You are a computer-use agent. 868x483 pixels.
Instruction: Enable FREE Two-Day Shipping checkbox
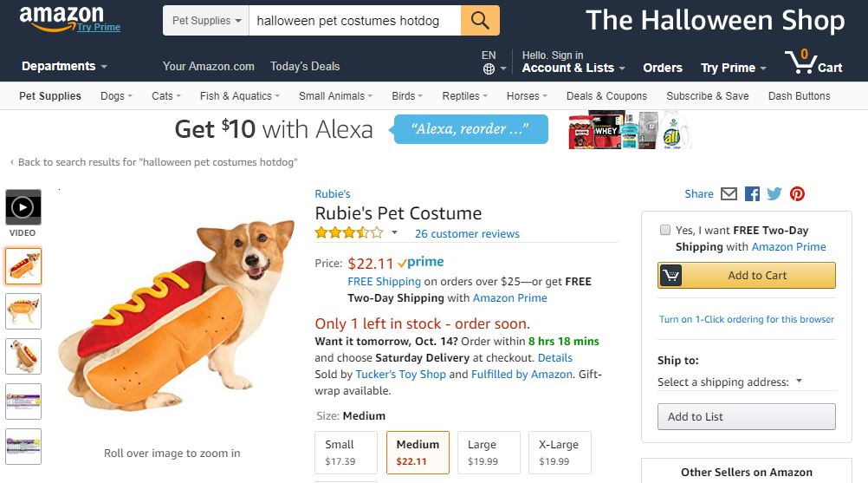click(x=665, y=231)
